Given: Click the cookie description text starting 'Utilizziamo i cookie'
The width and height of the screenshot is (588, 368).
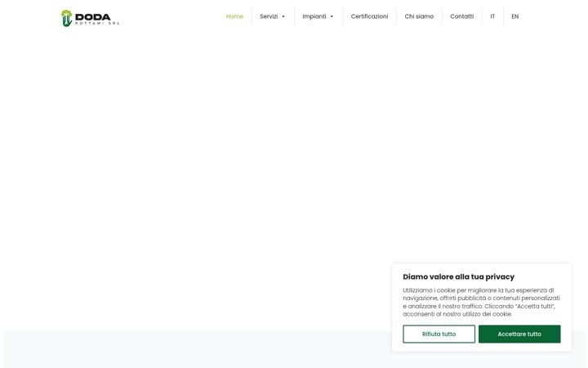Looking at the screenshot, I should click(x=482, y=302).
